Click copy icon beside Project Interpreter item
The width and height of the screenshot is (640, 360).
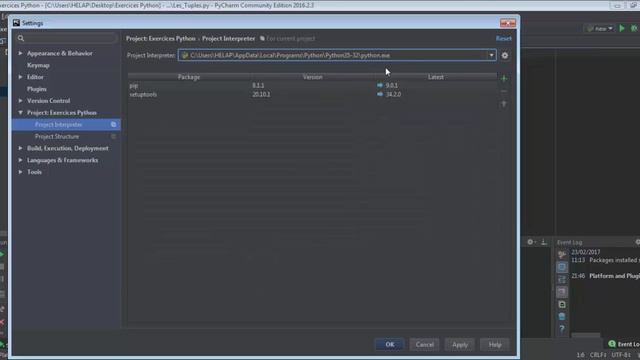(x=113, y=124)
